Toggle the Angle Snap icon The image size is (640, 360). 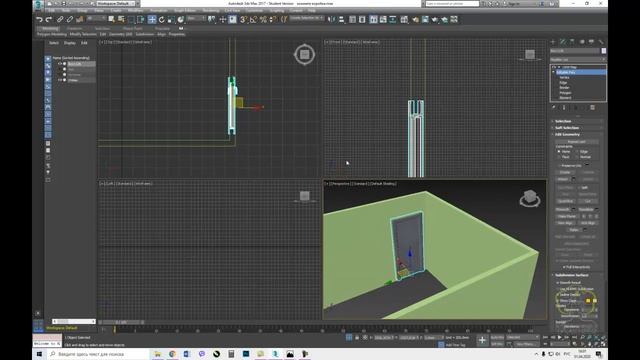point(253,19)
